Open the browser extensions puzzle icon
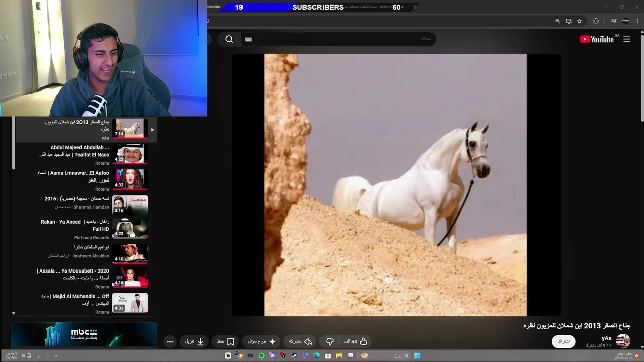The image size is (644, 362). click(596, 21)
